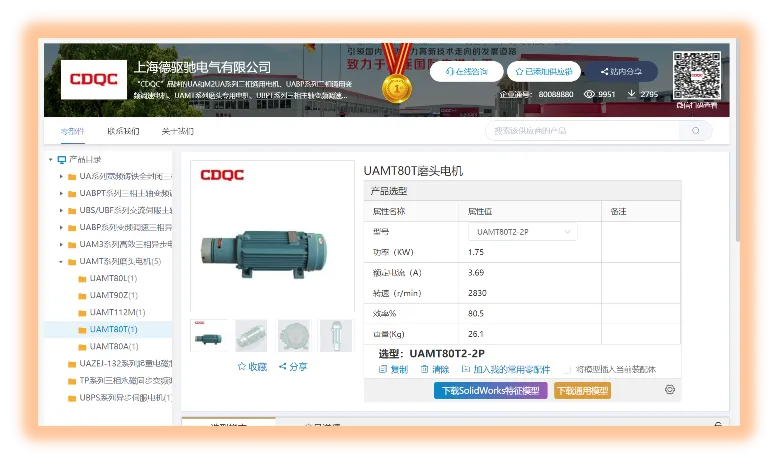Collapse the UAMT系列磨头电机 tree node
The height and width of the screenshot is (464, 777).
click(60, 261)
